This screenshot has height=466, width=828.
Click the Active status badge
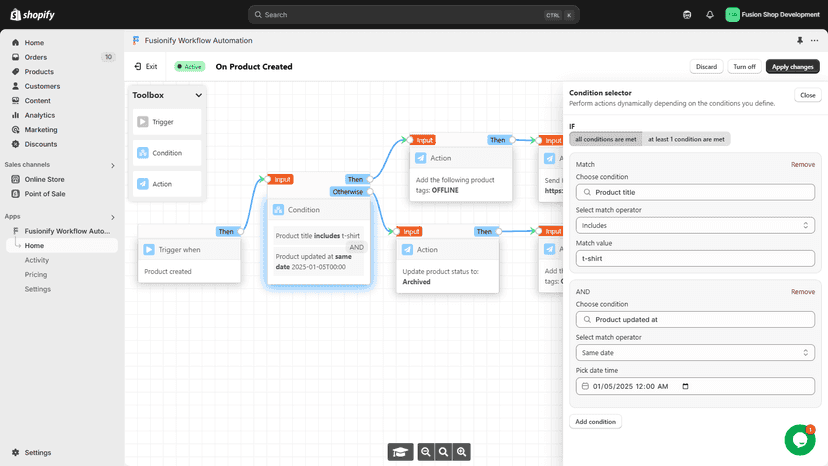click(x=189, y=67)
